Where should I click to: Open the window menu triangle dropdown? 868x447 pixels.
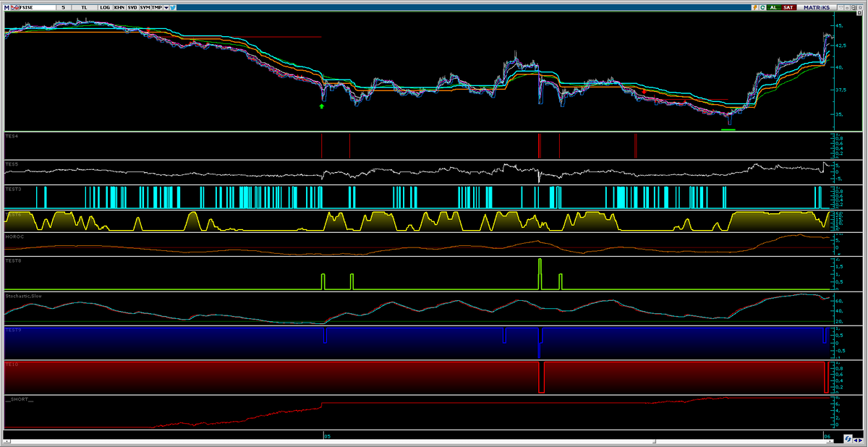pos(841,7)
